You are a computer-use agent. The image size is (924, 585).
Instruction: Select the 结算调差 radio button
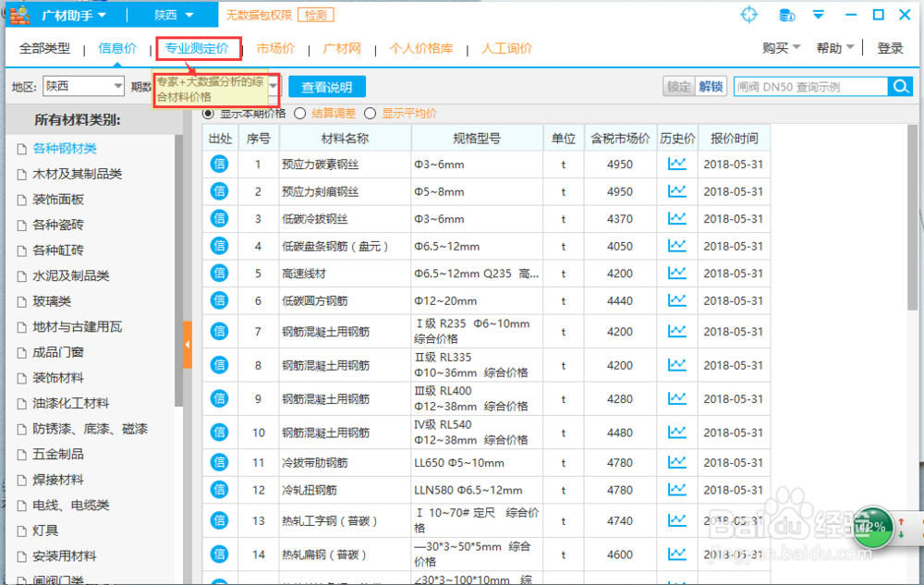coord(300,113)
